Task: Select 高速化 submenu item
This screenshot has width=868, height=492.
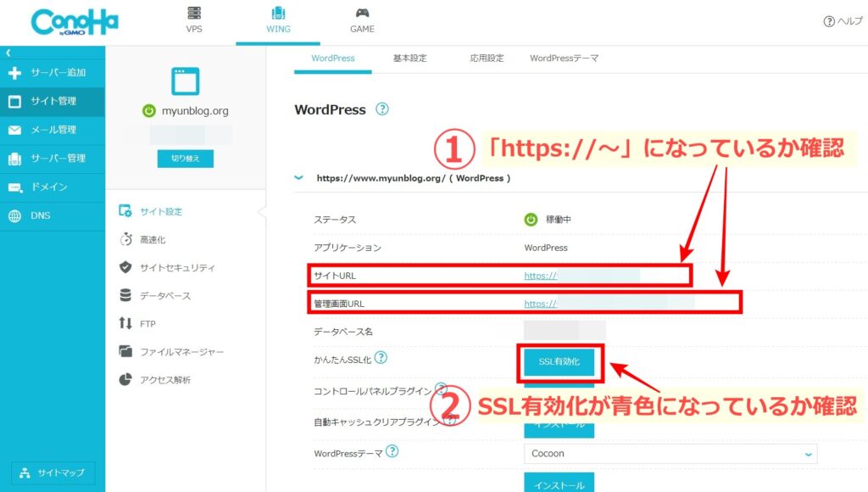Action: coord(153,239)
